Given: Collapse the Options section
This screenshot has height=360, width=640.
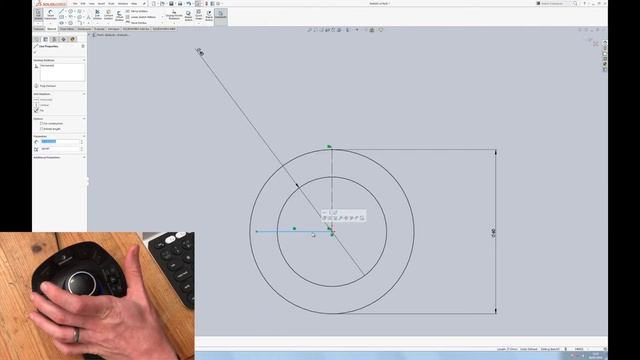Looking at the screenshot, I should coord(84,118).
